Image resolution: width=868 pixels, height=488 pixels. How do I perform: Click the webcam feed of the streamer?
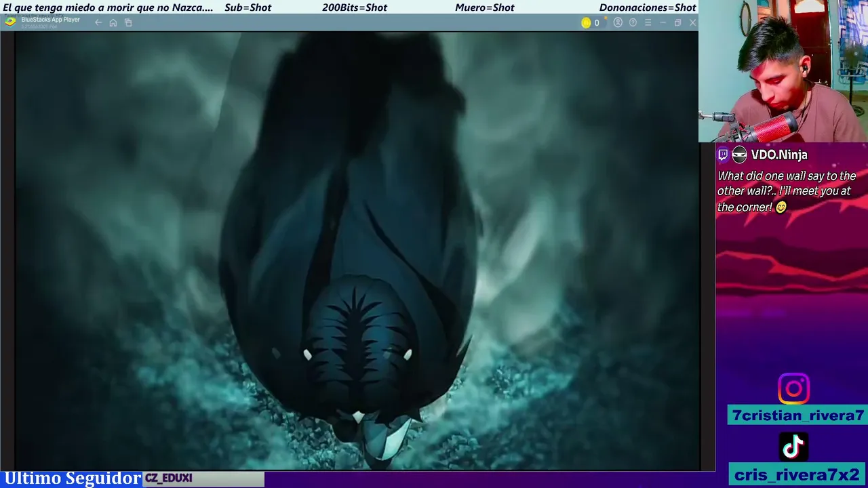click(x=783, y=70)
